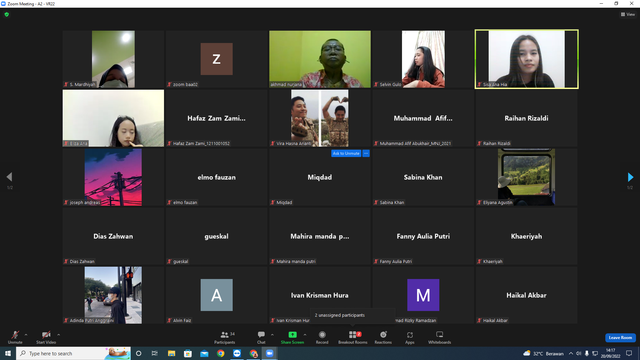Select highlighted active speaker video tile
The height and width of the screenshot is (360, 640).
point(527,59)
